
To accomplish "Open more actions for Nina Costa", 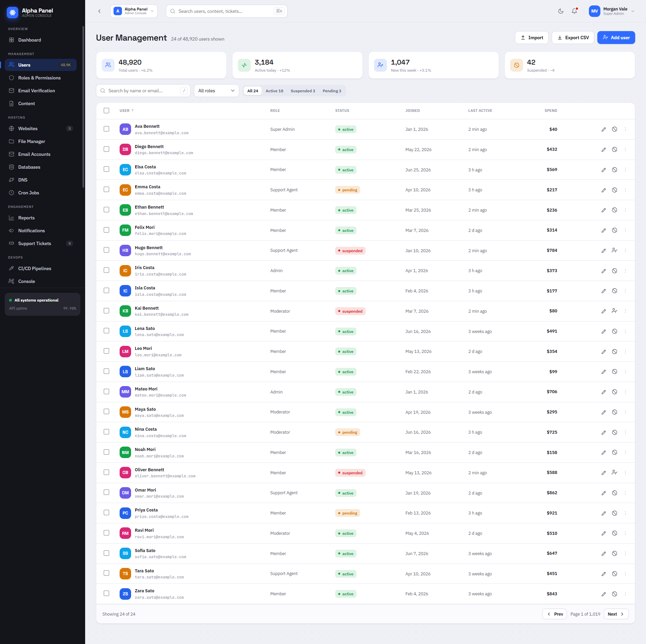I will click(x=625, y=432).
